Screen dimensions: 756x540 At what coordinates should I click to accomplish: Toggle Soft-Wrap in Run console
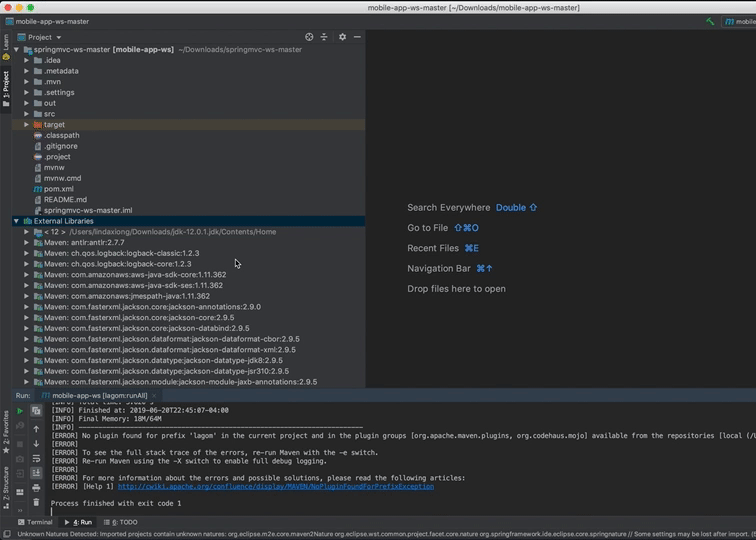click(36, 459)
